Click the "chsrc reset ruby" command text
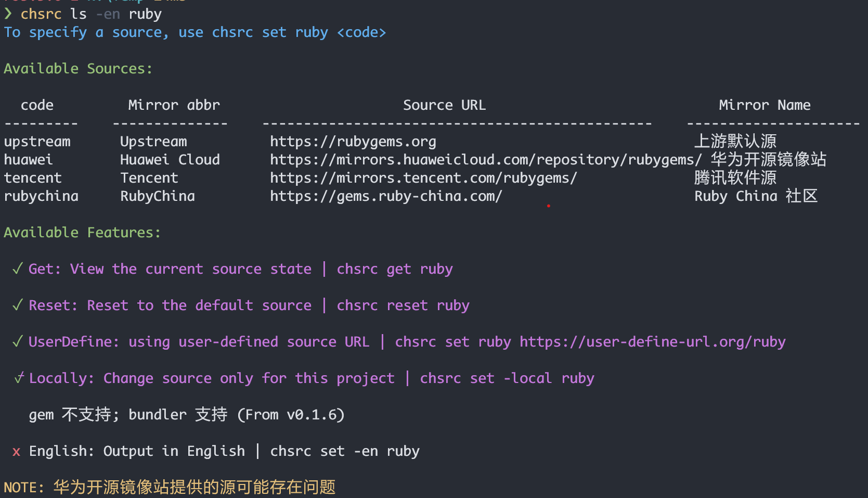This screenshot has height=498, width=868. (x=403, y=305)
